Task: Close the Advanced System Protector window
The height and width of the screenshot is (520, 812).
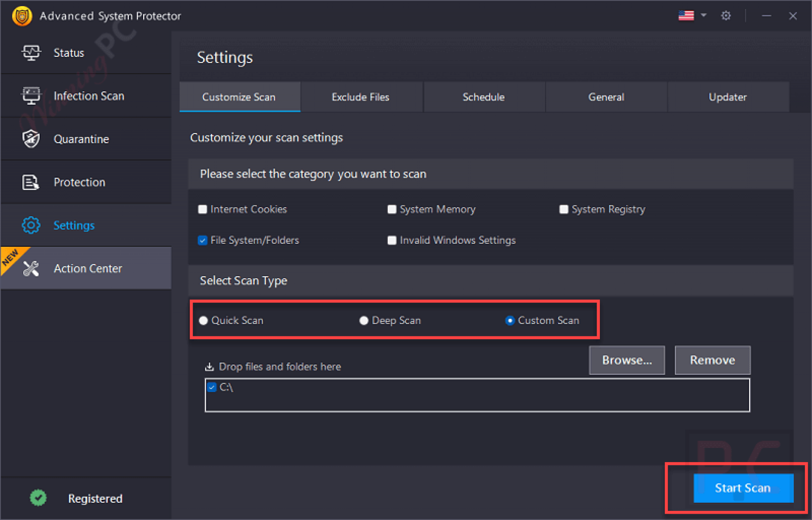Action: (x=793, y=16)
